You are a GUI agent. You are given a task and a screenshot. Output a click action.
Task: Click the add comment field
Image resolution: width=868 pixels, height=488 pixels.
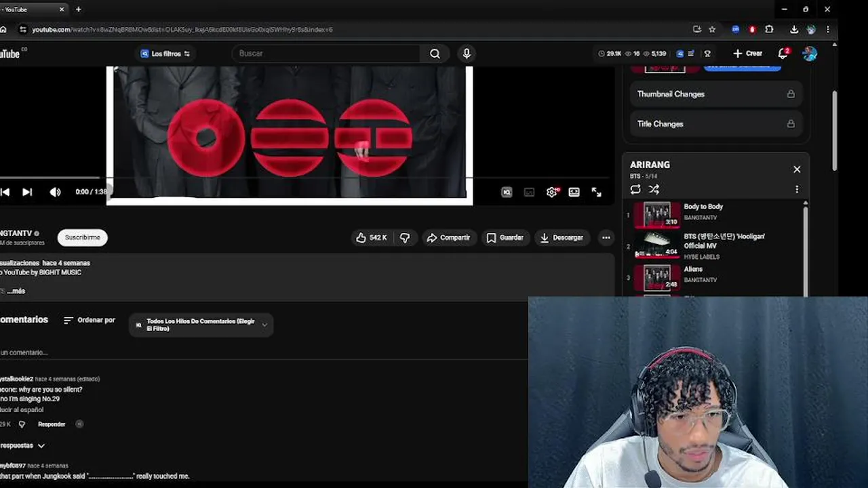(263, 352)
